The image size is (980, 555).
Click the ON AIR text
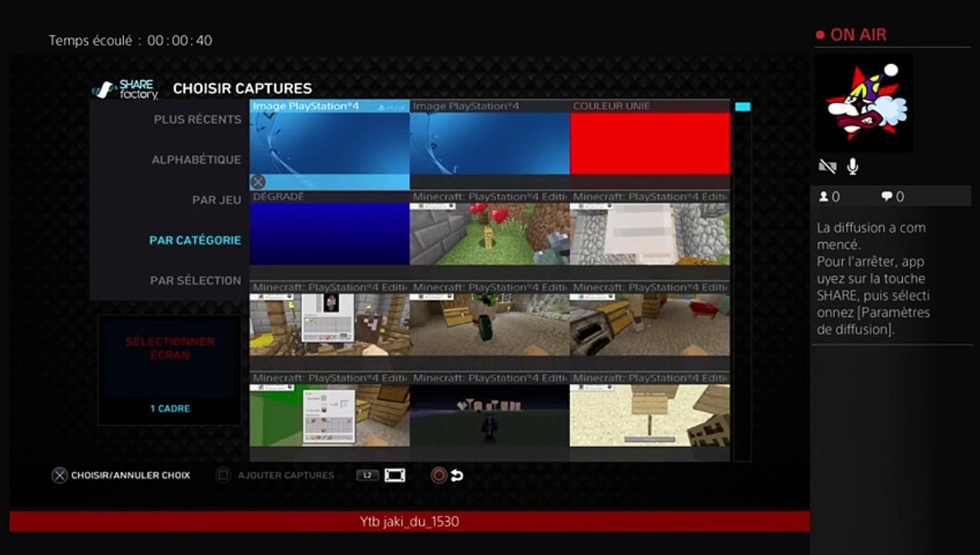click(858, 35)
